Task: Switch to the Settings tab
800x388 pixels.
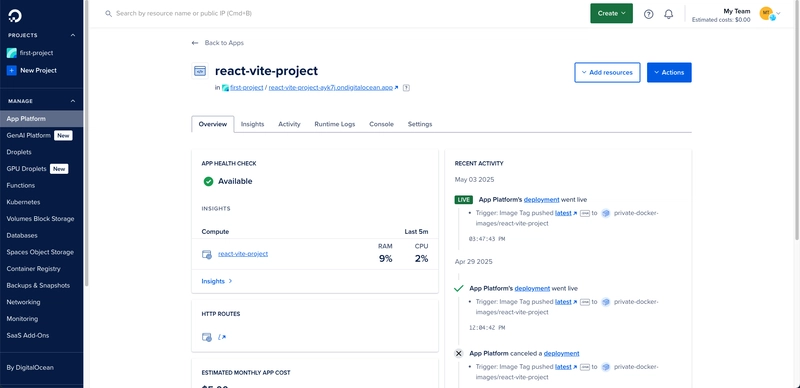Action: pyautogui.click(x=420, y=124)
